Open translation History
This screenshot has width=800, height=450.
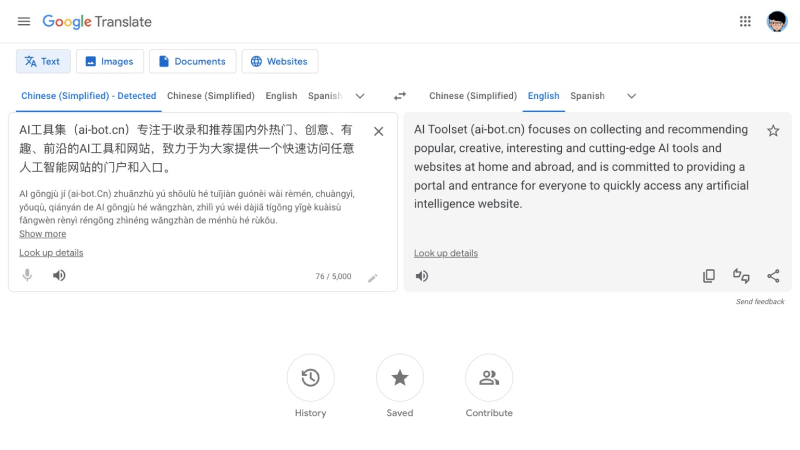point(310,378)
